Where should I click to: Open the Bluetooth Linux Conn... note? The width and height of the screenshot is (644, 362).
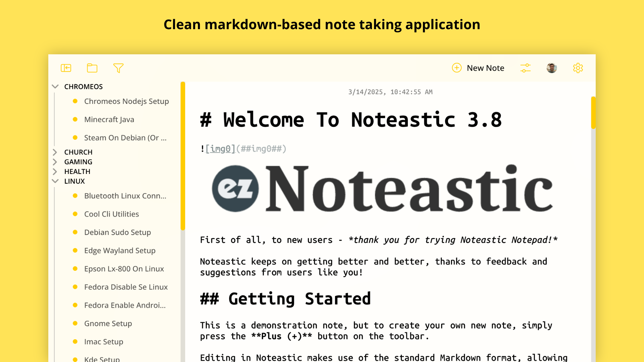(x=125, y=196)
